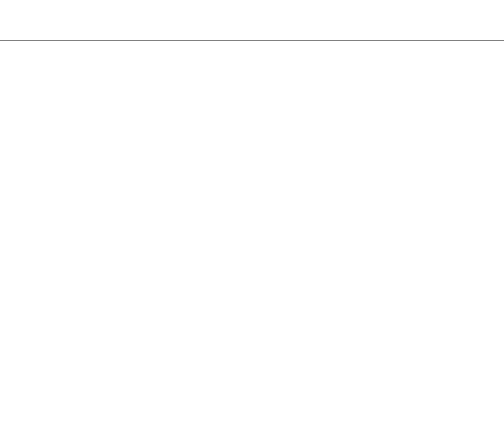Click fourth row's first-column empty cell
This screenshot has height=423, width=504.
point(21,266)
